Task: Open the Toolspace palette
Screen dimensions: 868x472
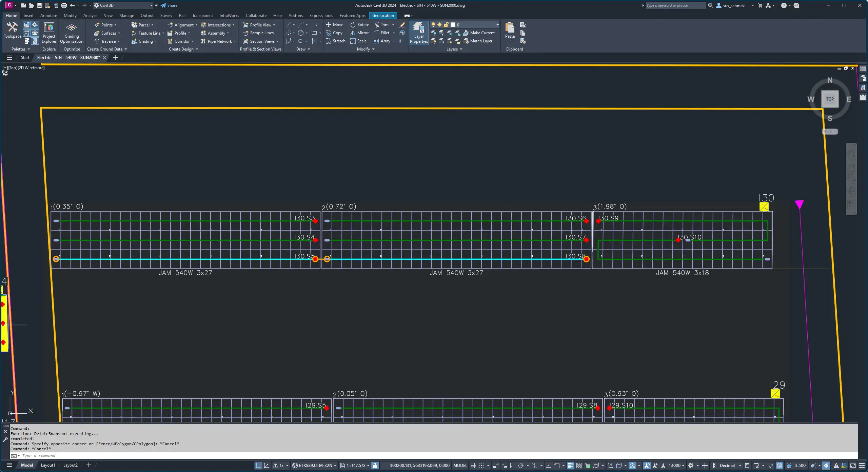Action: (x=12, y=30)
